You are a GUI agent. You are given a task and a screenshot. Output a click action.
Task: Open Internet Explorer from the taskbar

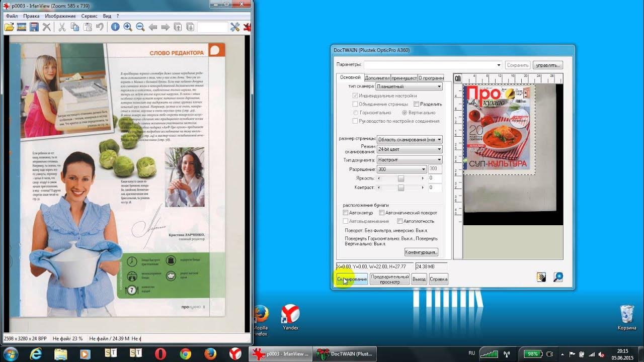click(x=35, y=354)
